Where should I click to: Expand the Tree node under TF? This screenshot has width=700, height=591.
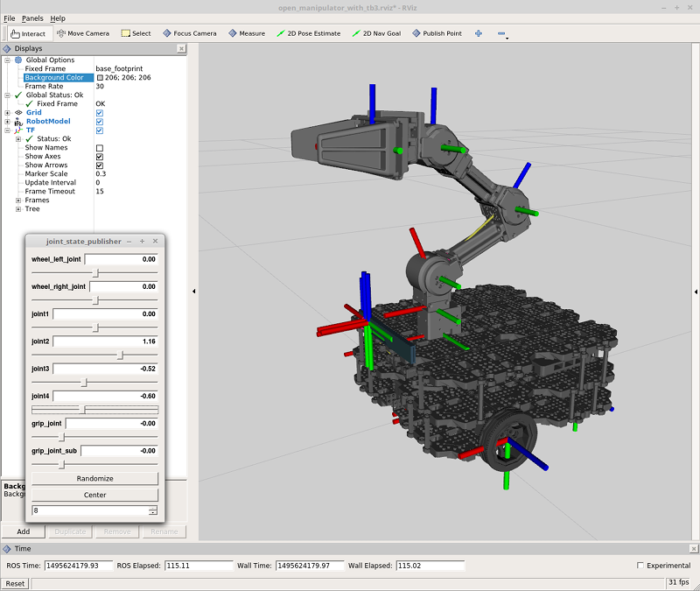pos(18,209)
